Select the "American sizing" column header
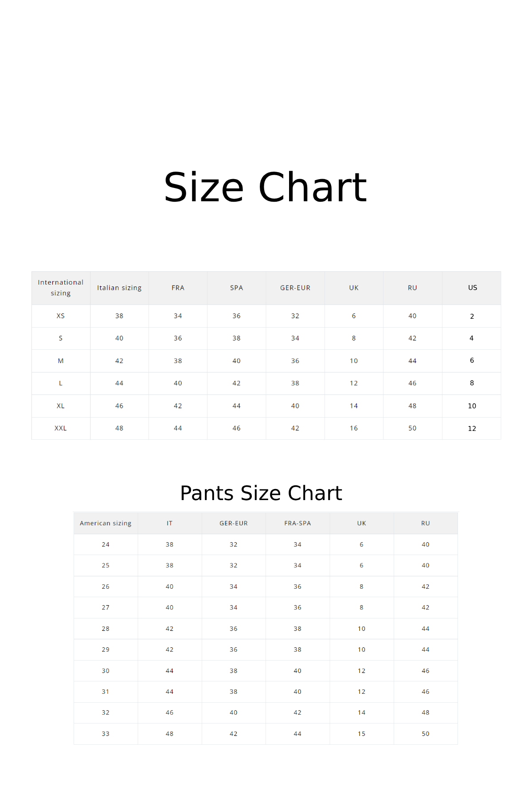The width and height of the screenshot is (532, 798). coord(106,523)
